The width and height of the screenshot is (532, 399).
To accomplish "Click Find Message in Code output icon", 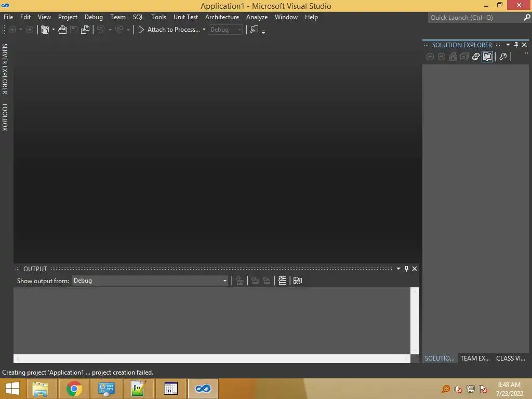I will pyautogui.click(x=240, y=281).
